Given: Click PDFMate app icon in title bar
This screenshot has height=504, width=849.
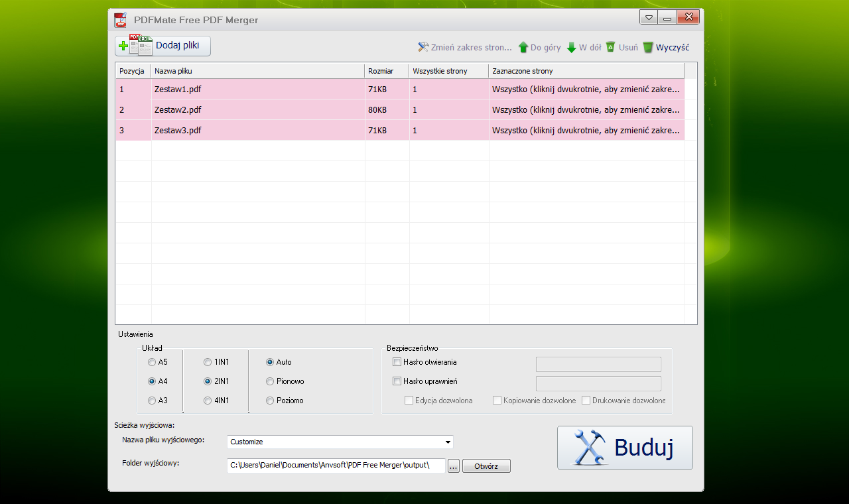Looking at the screenshot, I should 120,20.
